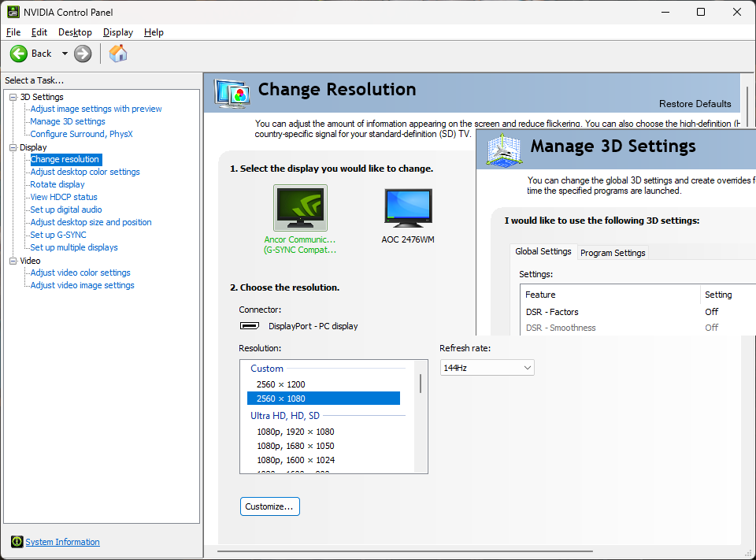Screen dimensions: 756x560
Task: Open Rotate display task
Action: tap(57, 184)
